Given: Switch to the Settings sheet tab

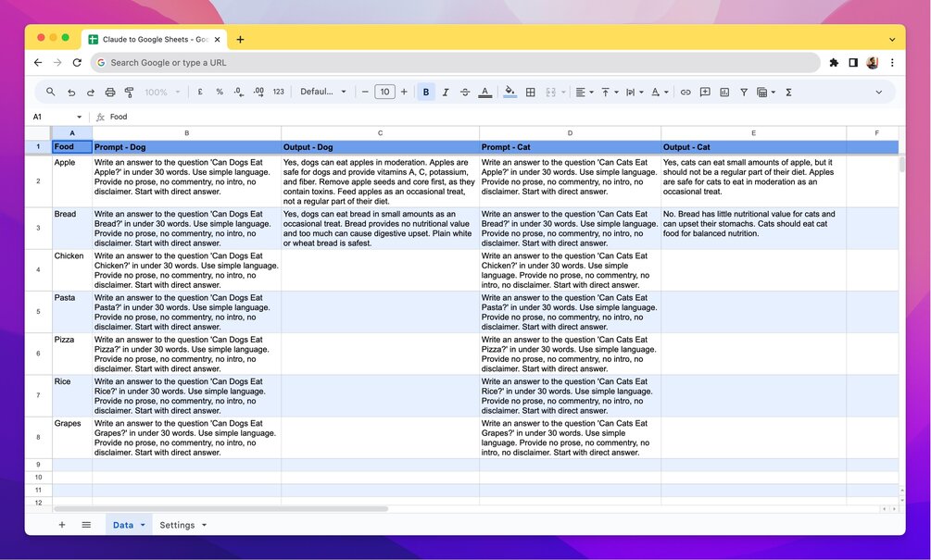Looking at the screenshot, I should click(177, 525).
